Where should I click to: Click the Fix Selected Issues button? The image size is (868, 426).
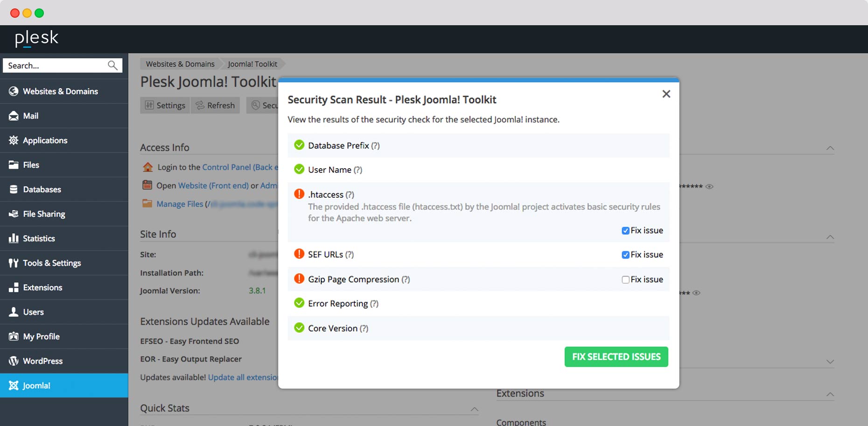pyautogui.click(x=616, y=356)
